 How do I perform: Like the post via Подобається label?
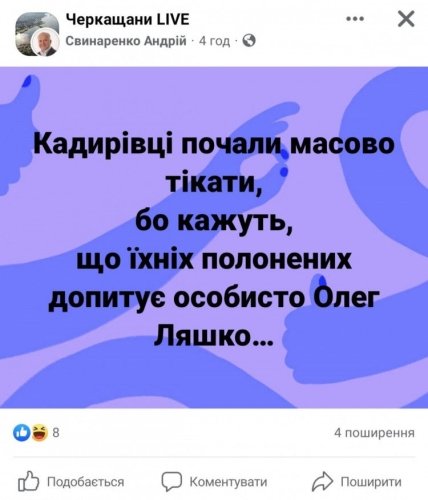[x=86, y=482]
